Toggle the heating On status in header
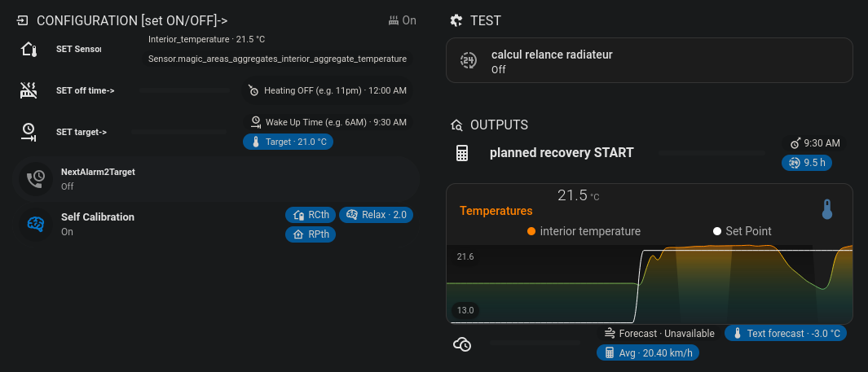The height and width of the screenshot is (372, 868). tap(403, 20)
